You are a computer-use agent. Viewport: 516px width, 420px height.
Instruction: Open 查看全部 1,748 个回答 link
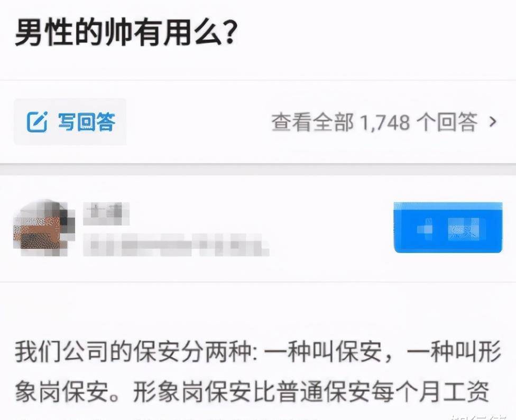[383, 122]
